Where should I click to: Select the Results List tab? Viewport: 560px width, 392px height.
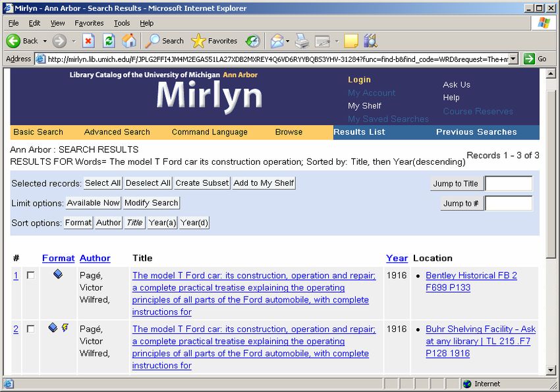359,132
